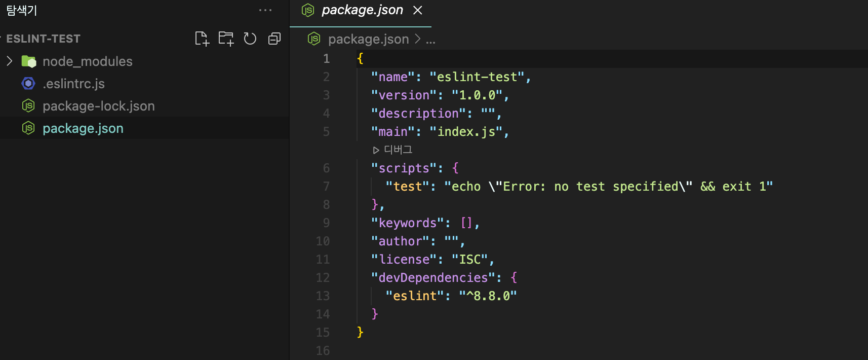Select package.json in the file tree

click(83, 128)
